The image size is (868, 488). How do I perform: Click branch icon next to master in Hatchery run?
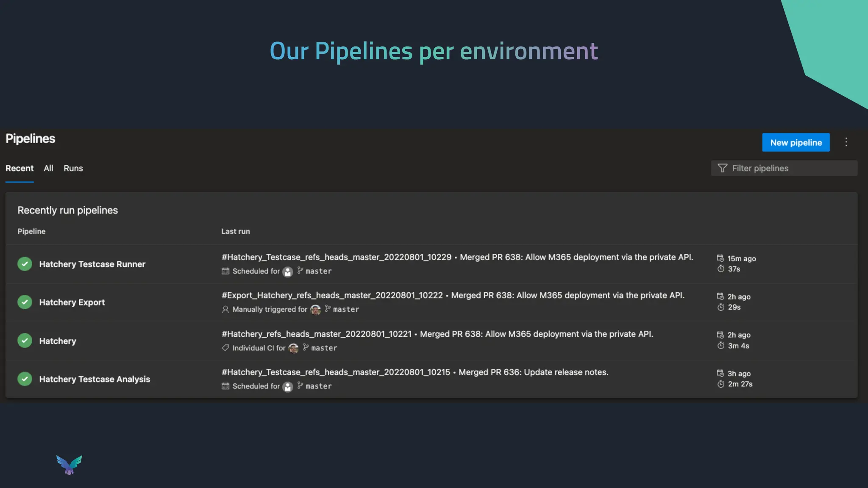tap(306, 347)
